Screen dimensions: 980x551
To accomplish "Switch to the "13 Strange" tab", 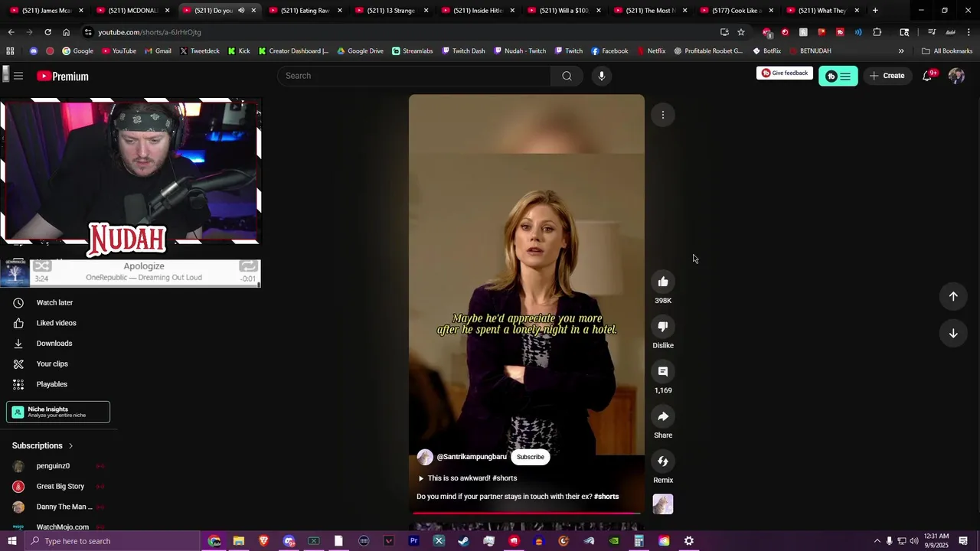I will point(390,11).
